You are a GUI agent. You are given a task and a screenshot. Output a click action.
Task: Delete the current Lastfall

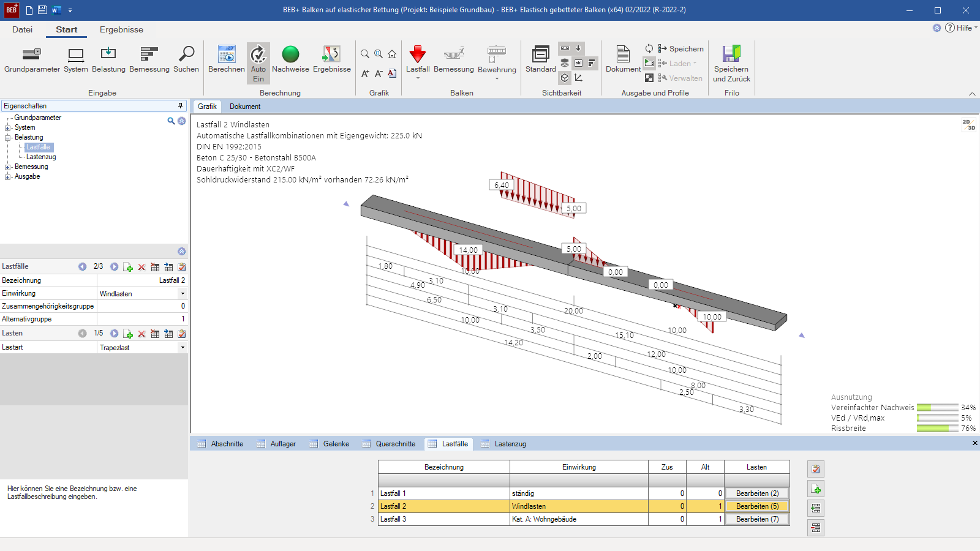click(x=141, y=267)
